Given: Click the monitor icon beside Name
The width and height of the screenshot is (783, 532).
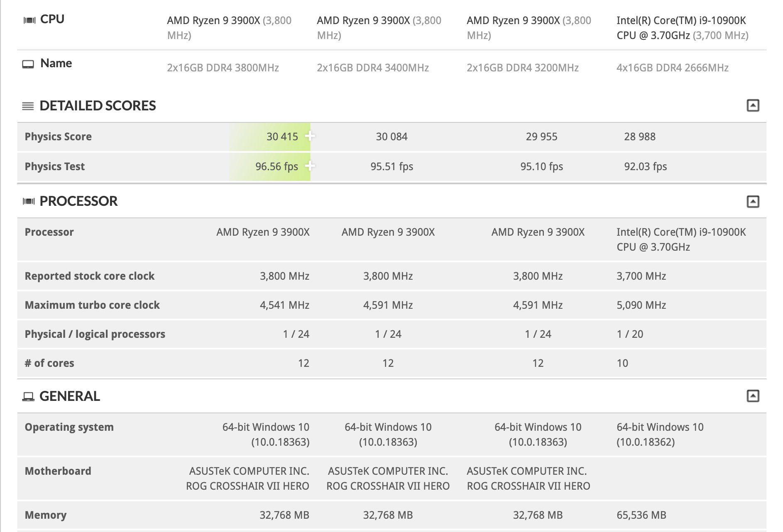Looking at the screenshot, I should [28, 64].
